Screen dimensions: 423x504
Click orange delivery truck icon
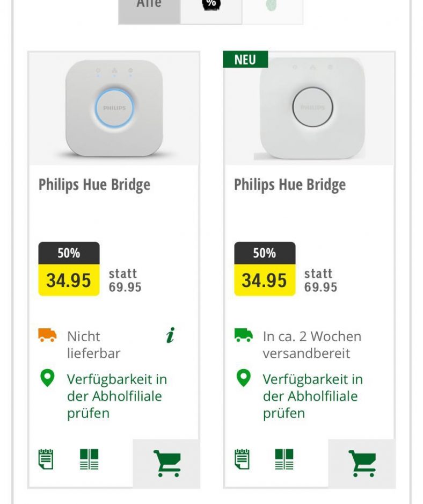pos(48,336)
